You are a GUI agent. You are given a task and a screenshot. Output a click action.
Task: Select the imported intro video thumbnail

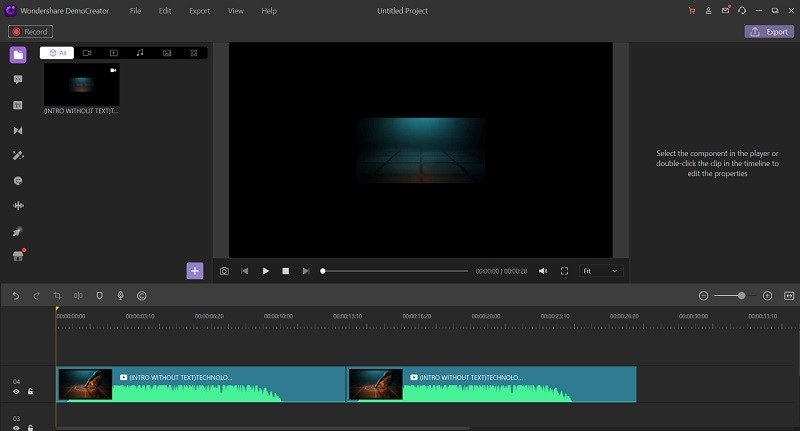tap(81, 85)
